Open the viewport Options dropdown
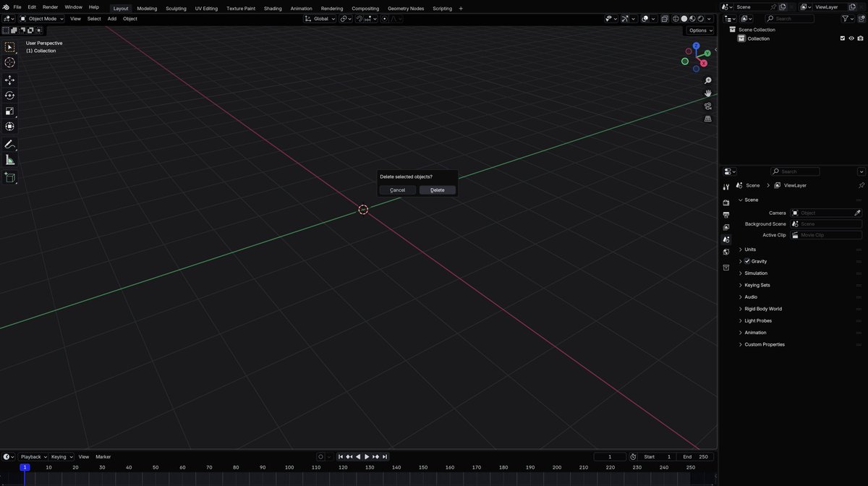The height and width of the screenshot is (486, 868). click(700, 30)
